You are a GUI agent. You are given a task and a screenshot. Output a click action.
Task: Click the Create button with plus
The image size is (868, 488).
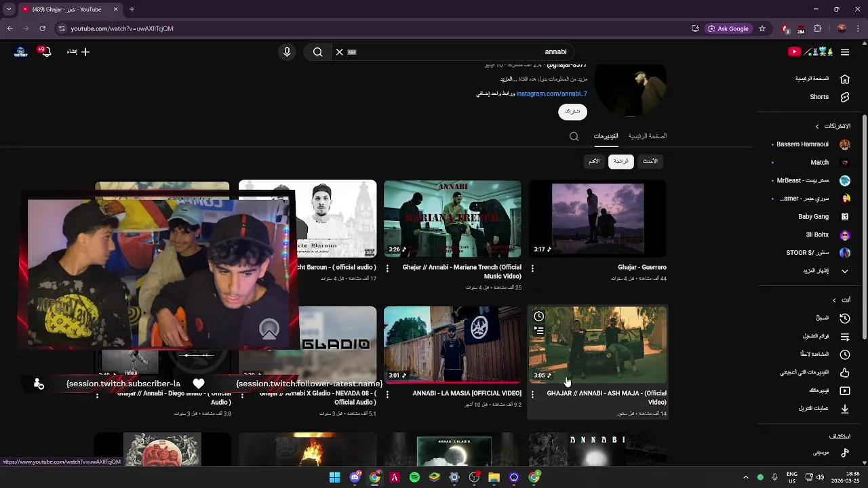pyautogui.click(x=78, y=52)
